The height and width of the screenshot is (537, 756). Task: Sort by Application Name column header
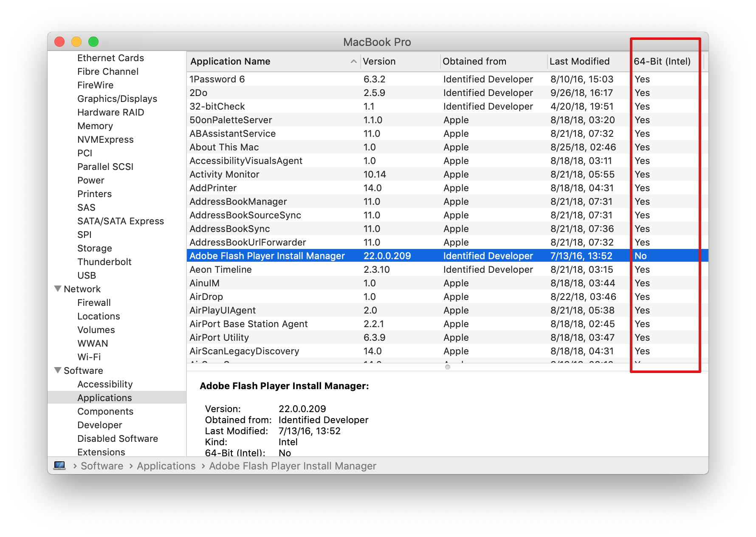[274, 62]
